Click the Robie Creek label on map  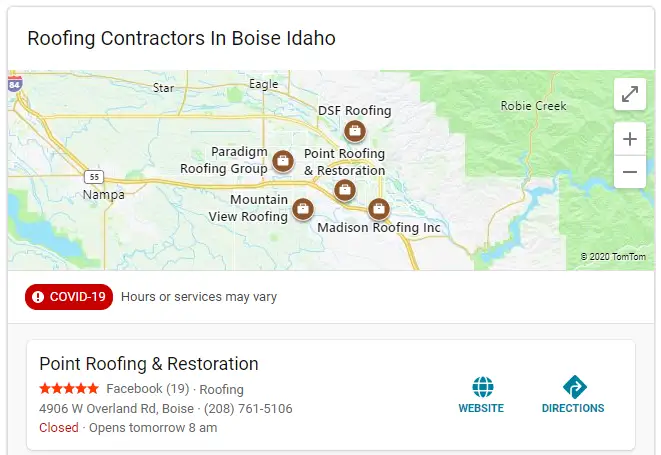(533, 106)
